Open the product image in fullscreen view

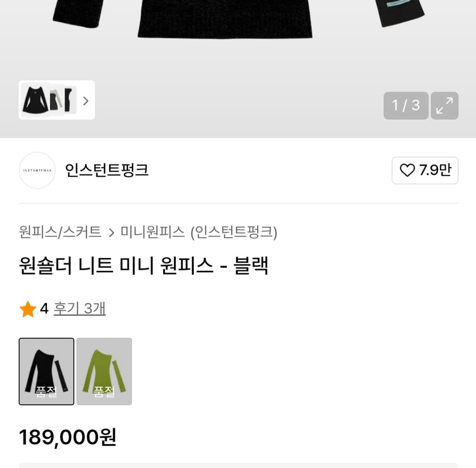tap(444, 105)
